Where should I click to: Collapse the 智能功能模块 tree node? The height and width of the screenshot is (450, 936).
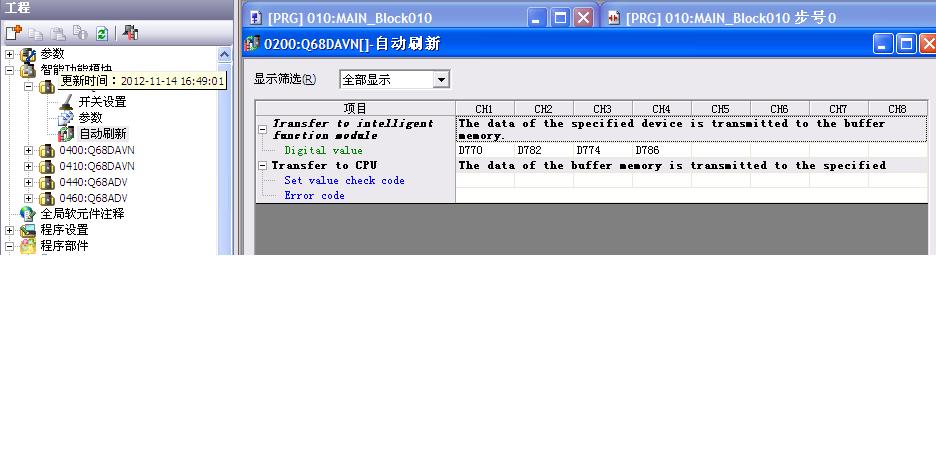[10, 70]
